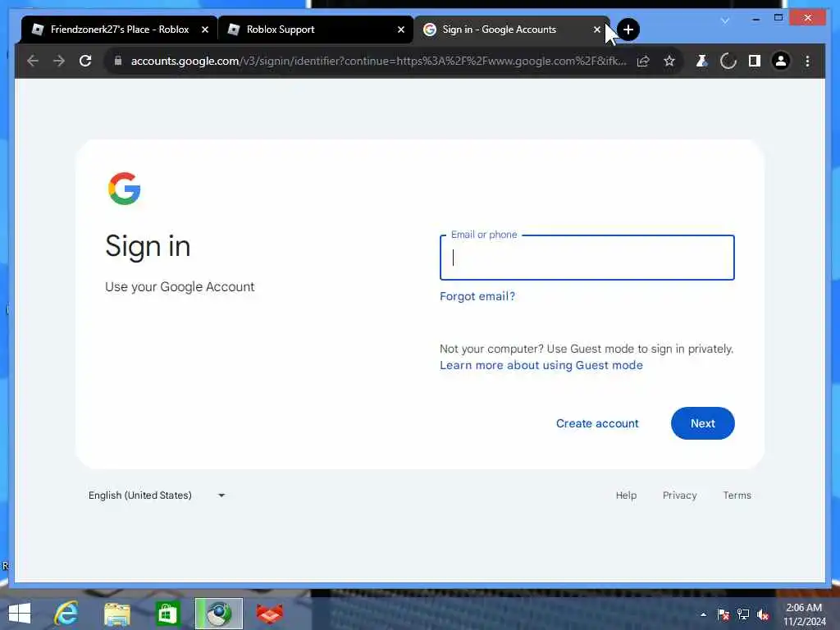840x630 pixels.
Task: Open File Explorer from the taskbar
Action: [x=116, y=614]
